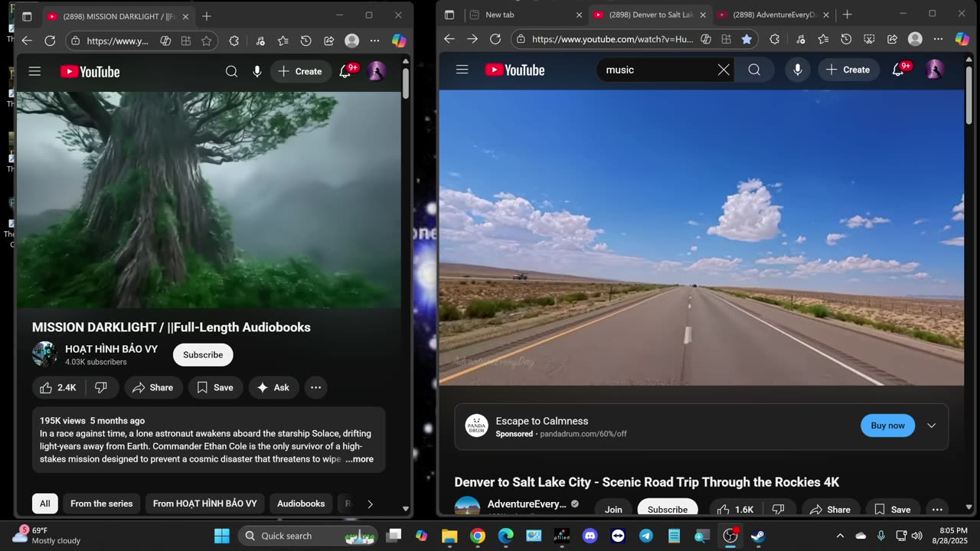Start voice search in right YouTube window
This screenshot has height=551, width=980.
coord(798,70)
